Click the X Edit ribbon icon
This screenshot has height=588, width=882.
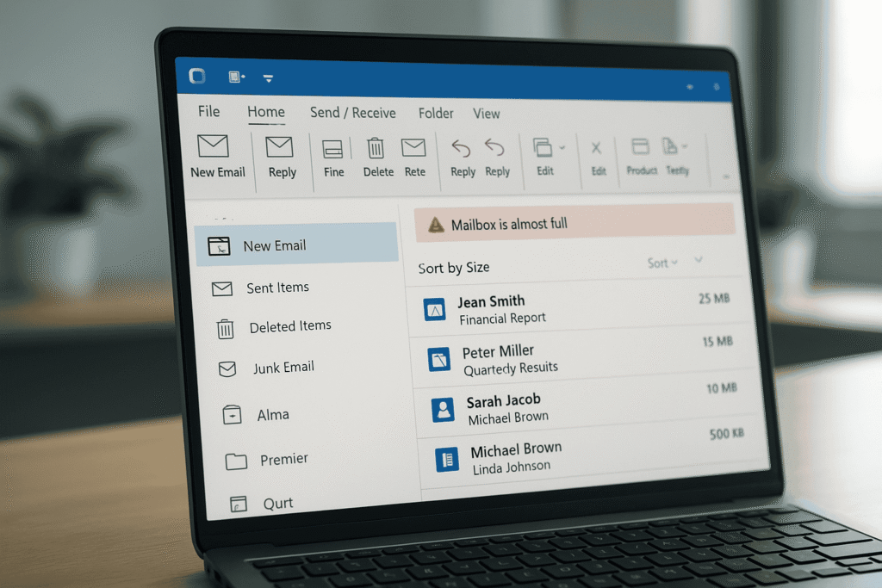tap(598, 148)
